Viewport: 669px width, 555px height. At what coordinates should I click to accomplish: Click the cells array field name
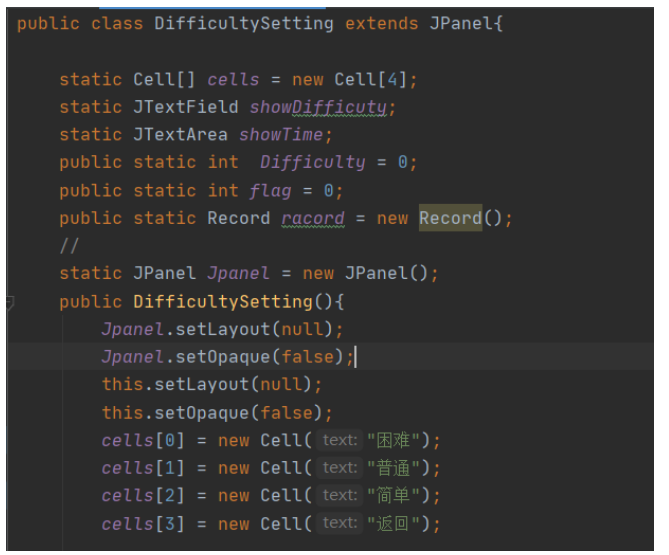tap(233, 80)
